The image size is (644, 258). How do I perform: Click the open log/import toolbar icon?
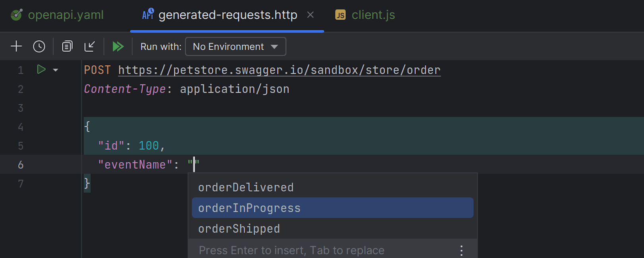(90, 46)
